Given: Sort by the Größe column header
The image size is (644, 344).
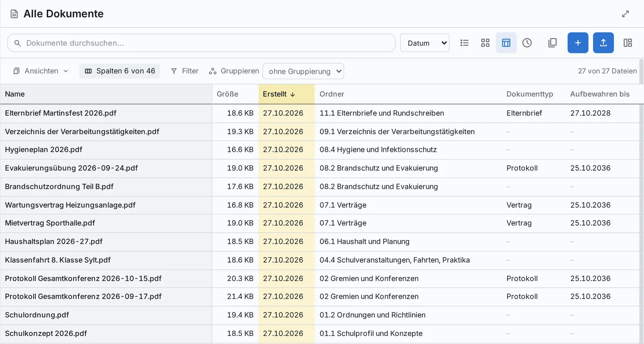Looking at the screenshot, I should tap(235, 94).
